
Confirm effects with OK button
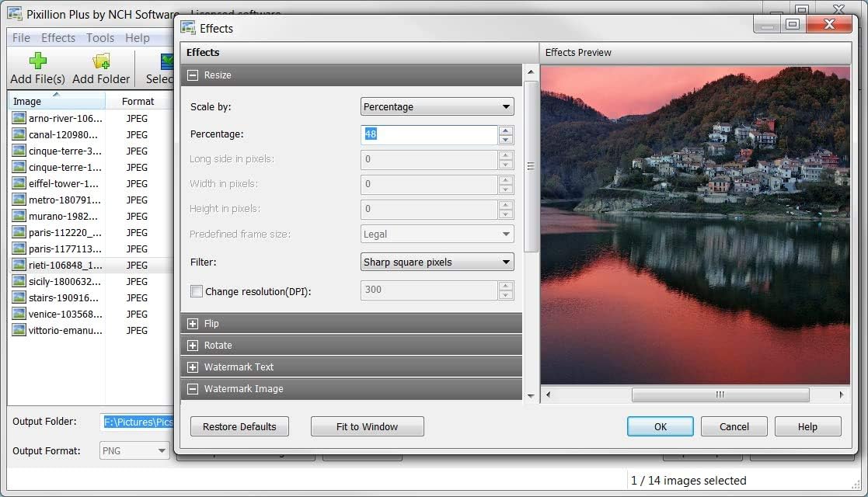(x=660, y=426)
